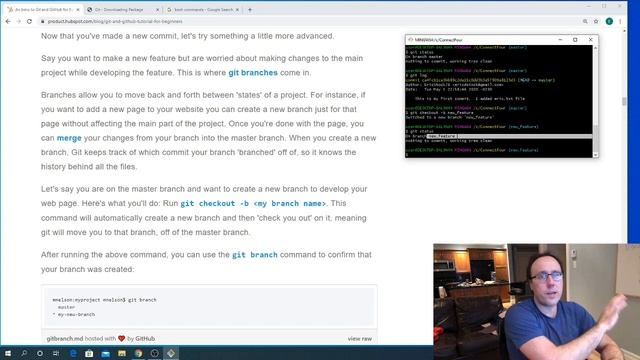640x360 pixels.
Task: Open Task View on the taskbar
Action: 56,353
